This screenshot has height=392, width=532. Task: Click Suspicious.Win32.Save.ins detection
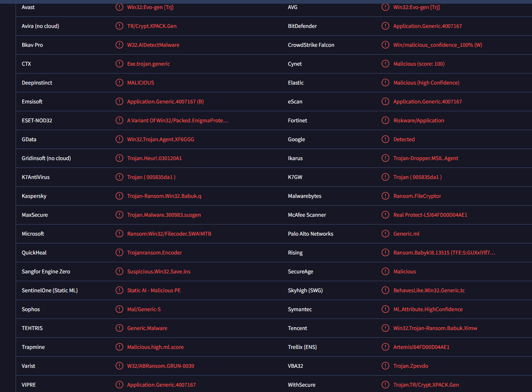click(159, 271)
